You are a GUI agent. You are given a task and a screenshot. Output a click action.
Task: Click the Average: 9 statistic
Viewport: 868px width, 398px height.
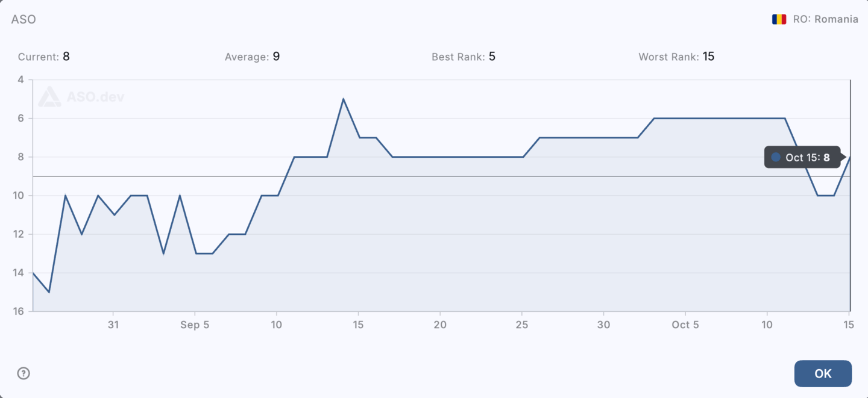[253, 57]
